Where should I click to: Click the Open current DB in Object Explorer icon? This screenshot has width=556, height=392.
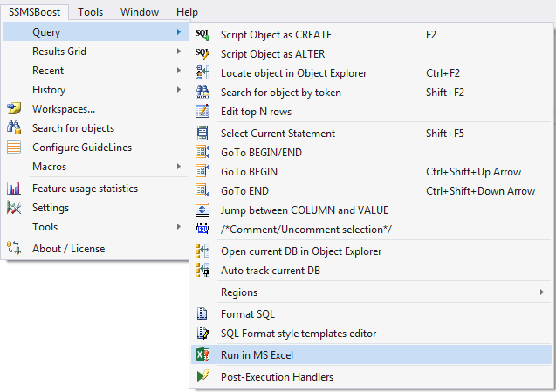202,251
